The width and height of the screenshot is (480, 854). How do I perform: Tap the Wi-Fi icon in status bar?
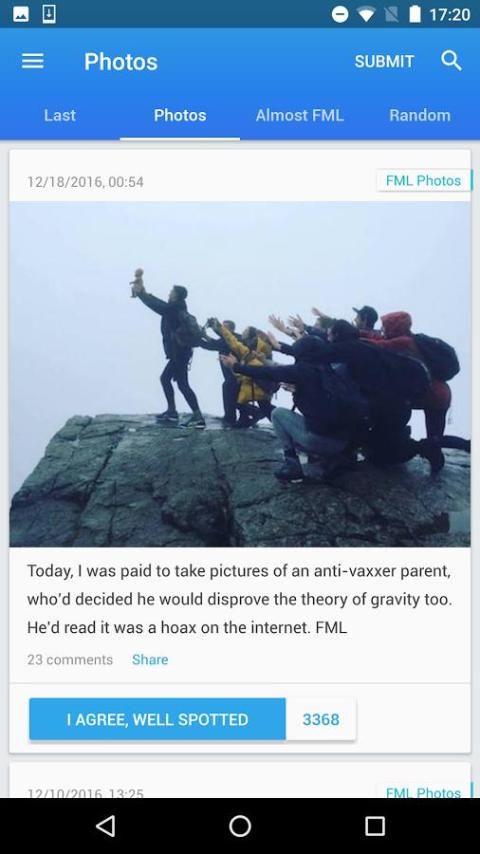tap(366, 15)
